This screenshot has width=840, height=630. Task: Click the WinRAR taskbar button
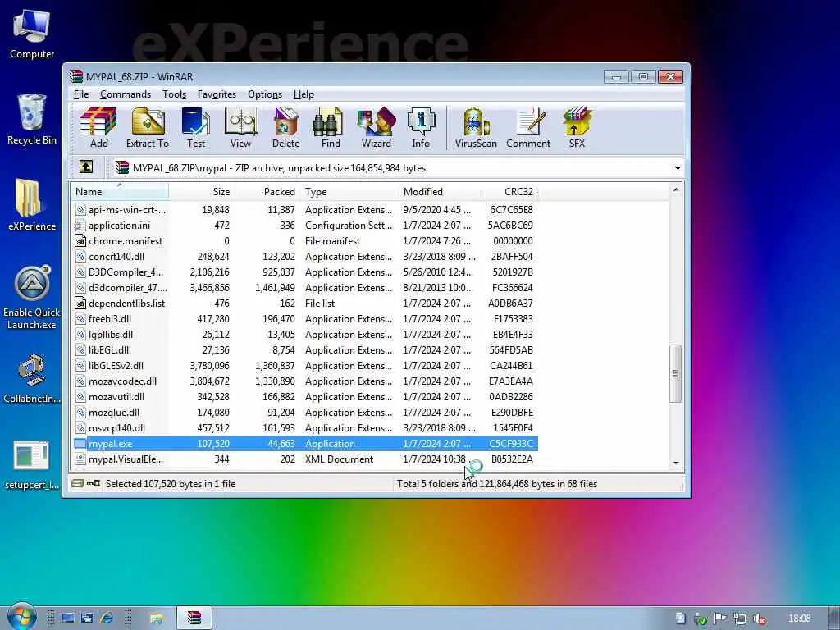(x=194, y=619)
